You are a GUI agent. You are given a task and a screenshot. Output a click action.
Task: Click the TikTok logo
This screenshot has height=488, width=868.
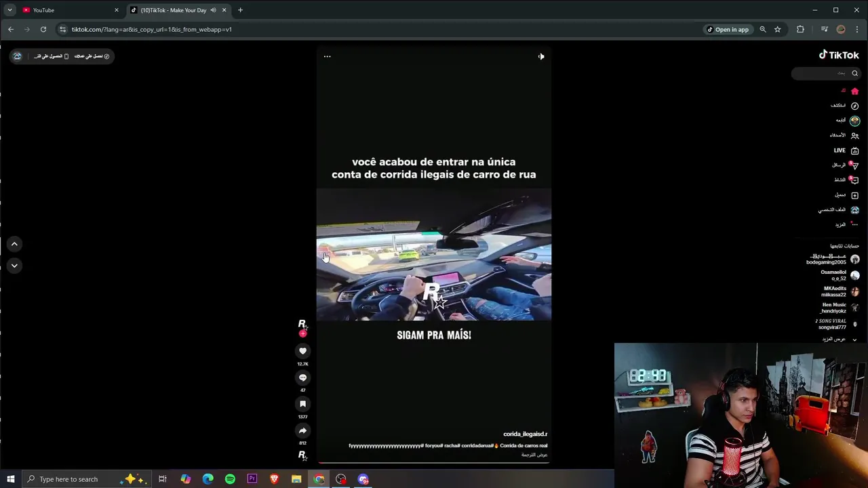pos(839,55)
